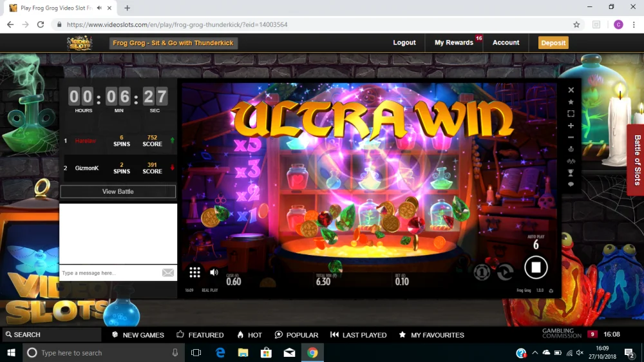Click the autoplay circular arrow icon
This screenshot has height=362, width=644.
505,272
